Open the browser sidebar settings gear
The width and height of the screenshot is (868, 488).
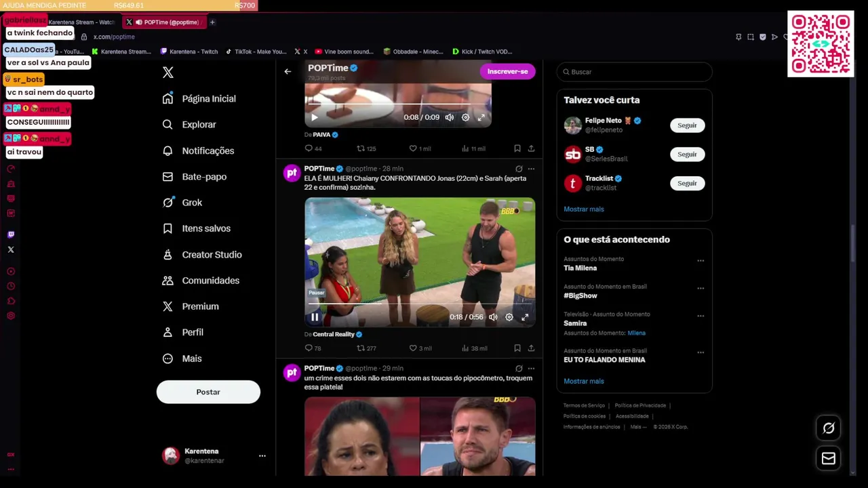(11, 316)
